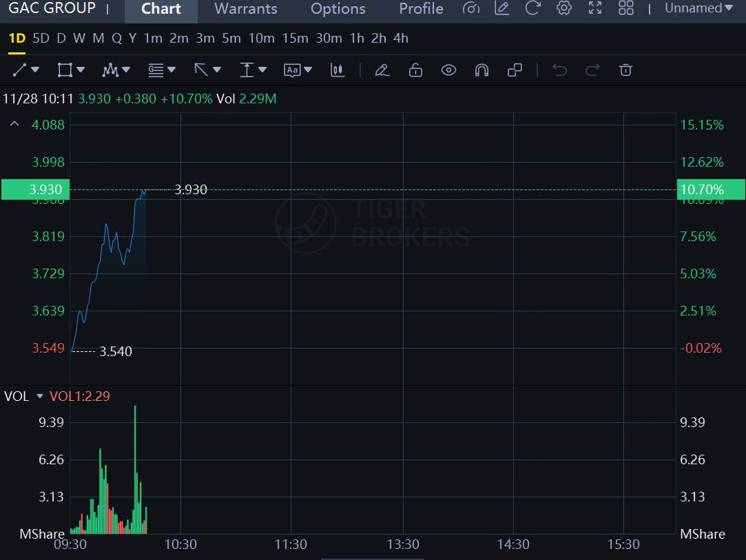Click the refresh chart icon
Viewport: 746px width, 560px height.
532,8
